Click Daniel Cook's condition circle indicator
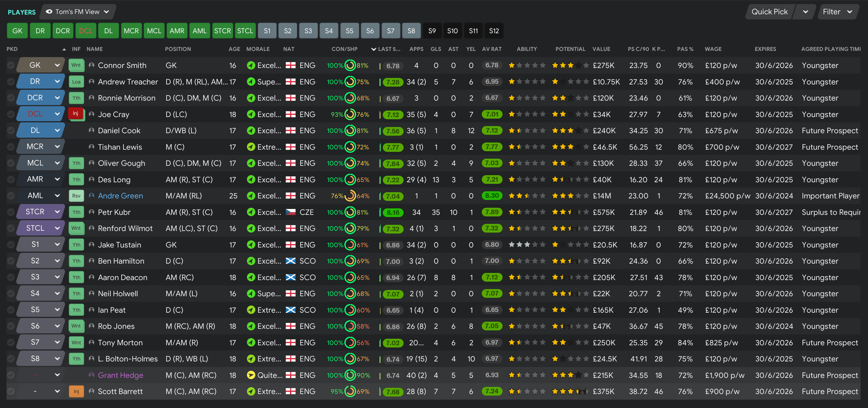 click(x=351, y=130)
